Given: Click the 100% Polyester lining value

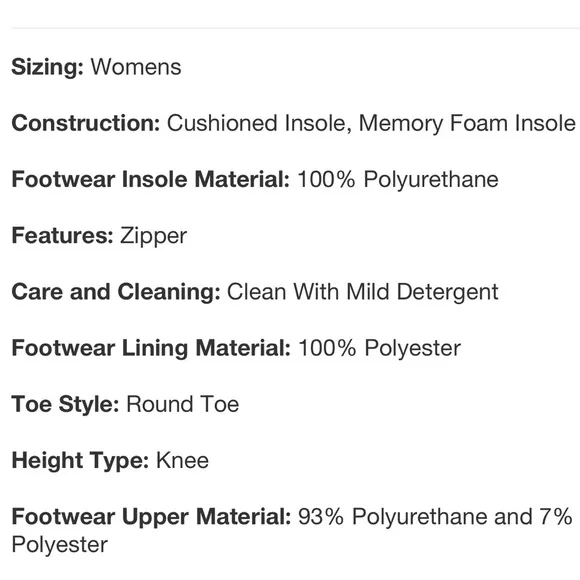Looking at the screenshot, I should pyautogui.click(x=380, y=349).
